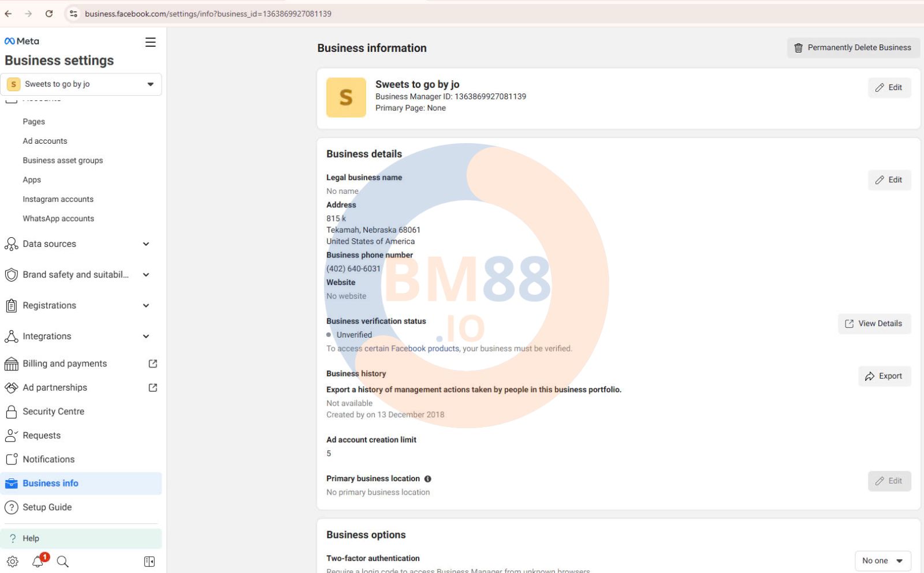The image size is (924, 573).
Task: Click the Meta logo
Action: [22, 41]
